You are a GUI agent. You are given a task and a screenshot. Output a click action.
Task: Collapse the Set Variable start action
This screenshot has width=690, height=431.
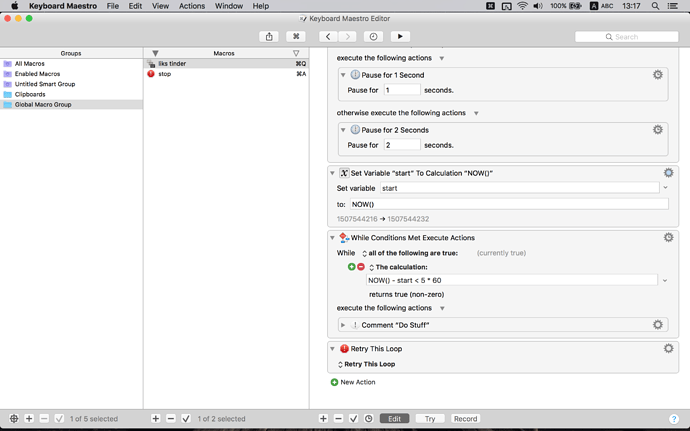332,173
